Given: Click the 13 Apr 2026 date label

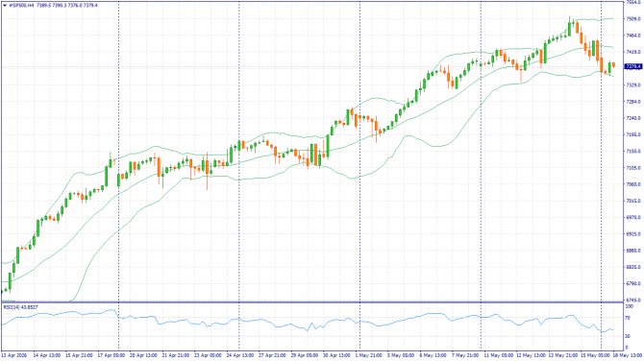Looking at the screenshot, I should click(14, 355).
